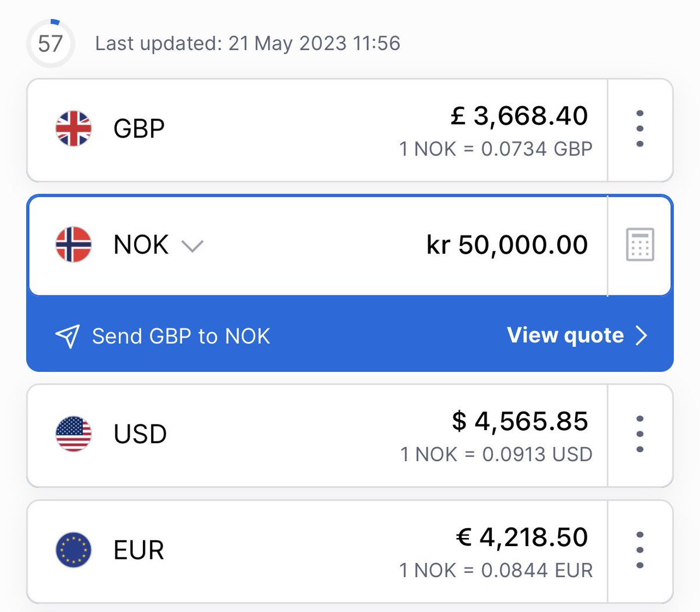This screenshot has width=700, height=612.
Task: Click the paper plane send icon
Action: click(x=67, y=336)
